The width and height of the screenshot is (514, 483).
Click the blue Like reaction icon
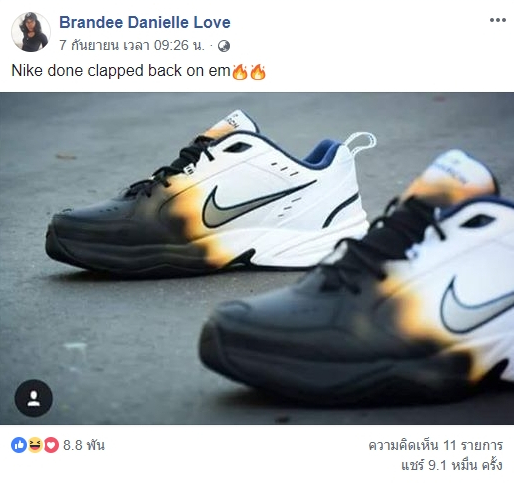(19, 445)
